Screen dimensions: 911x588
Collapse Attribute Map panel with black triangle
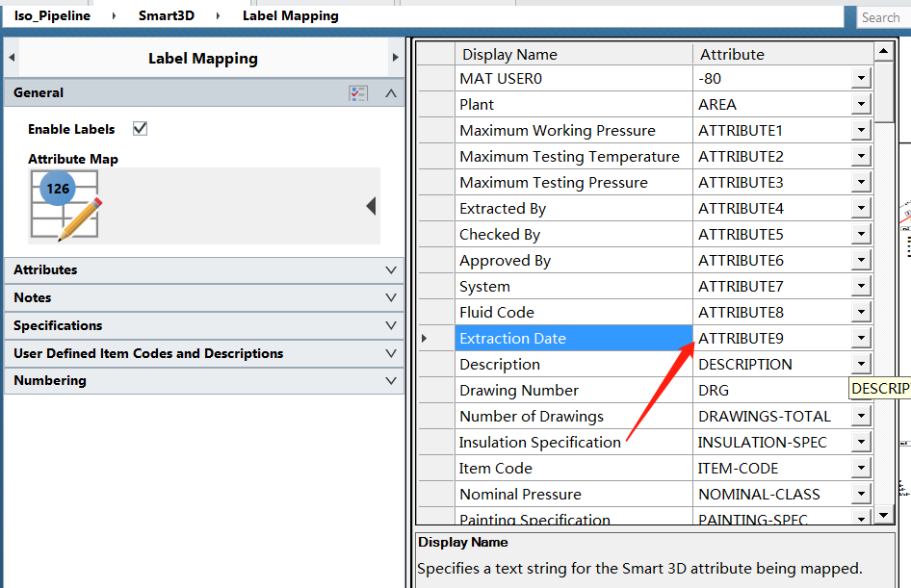point(372,206)
